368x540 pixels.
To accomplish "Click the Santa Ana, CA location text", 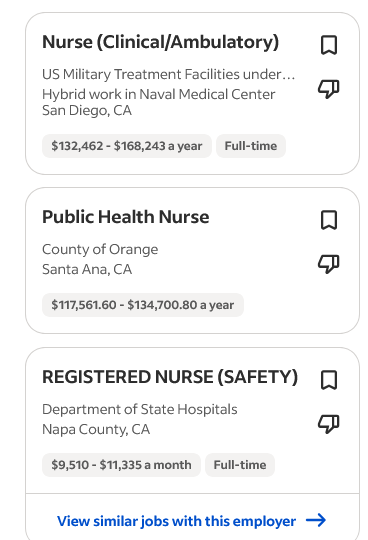I will (x=87, y=269).
